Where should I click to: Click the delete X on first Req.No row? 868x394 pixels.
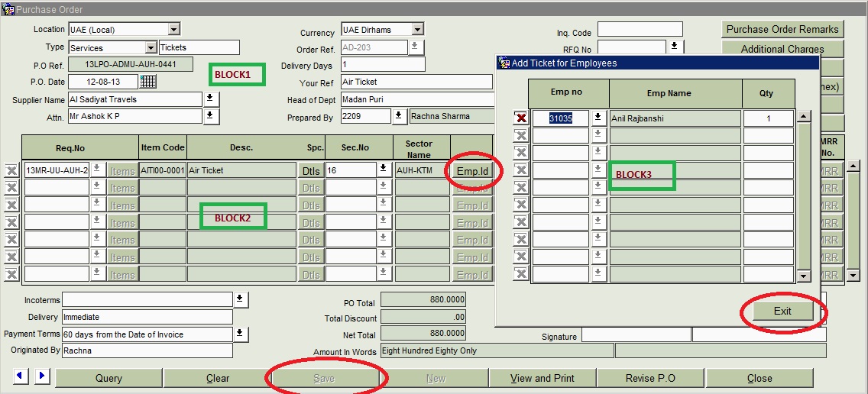(x=11, y=170)
